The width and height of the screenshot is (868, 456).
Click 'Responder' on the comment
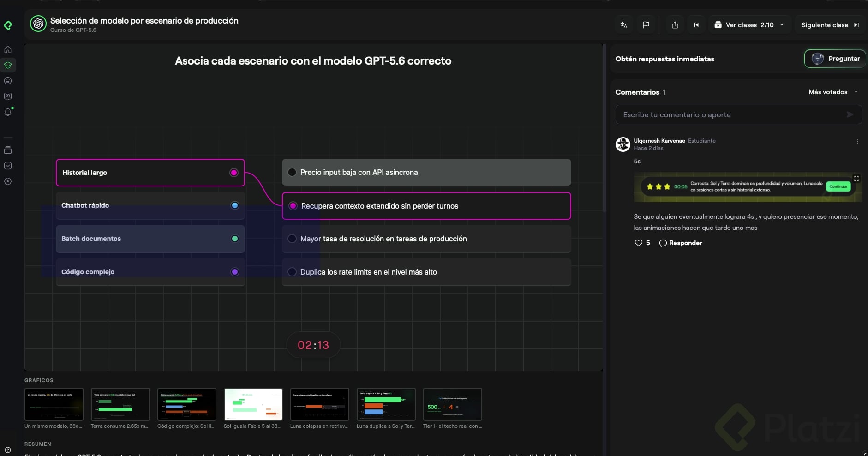[x=681, y=243]
